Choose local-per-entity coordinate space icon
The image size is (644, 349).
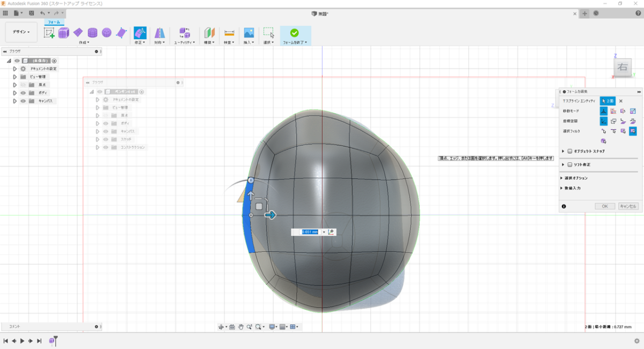(633, 121)
